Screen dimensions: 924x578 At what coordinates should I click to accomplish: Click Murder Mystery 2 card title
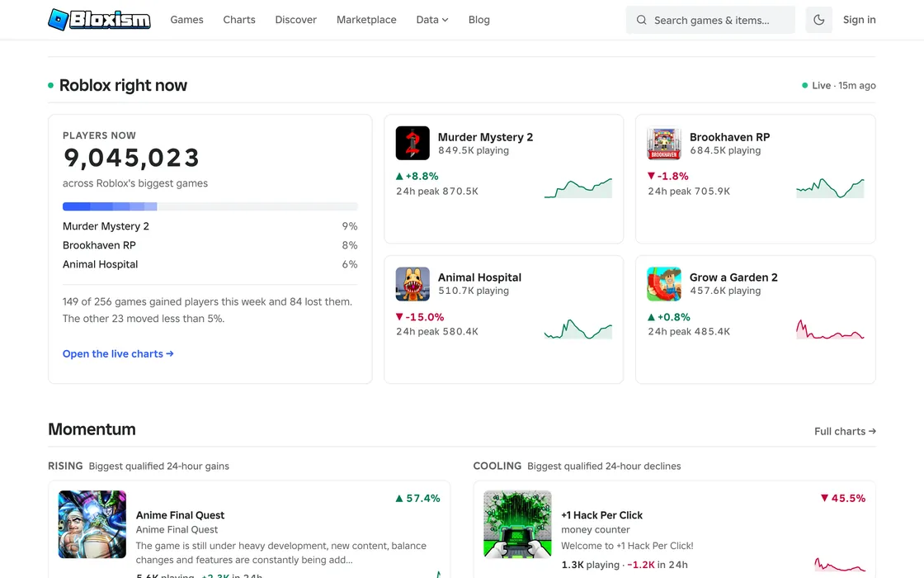(x=486, y=137)
